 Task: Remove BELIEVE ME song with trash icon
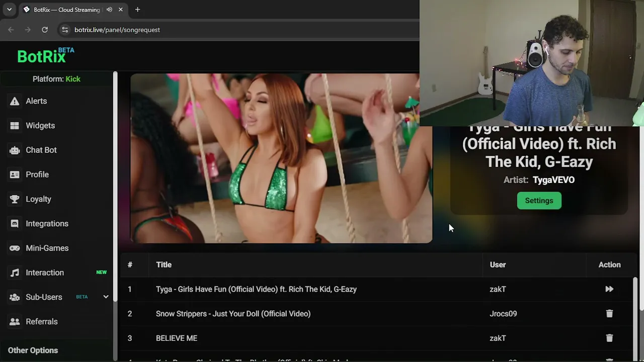(x=609, y=338)
